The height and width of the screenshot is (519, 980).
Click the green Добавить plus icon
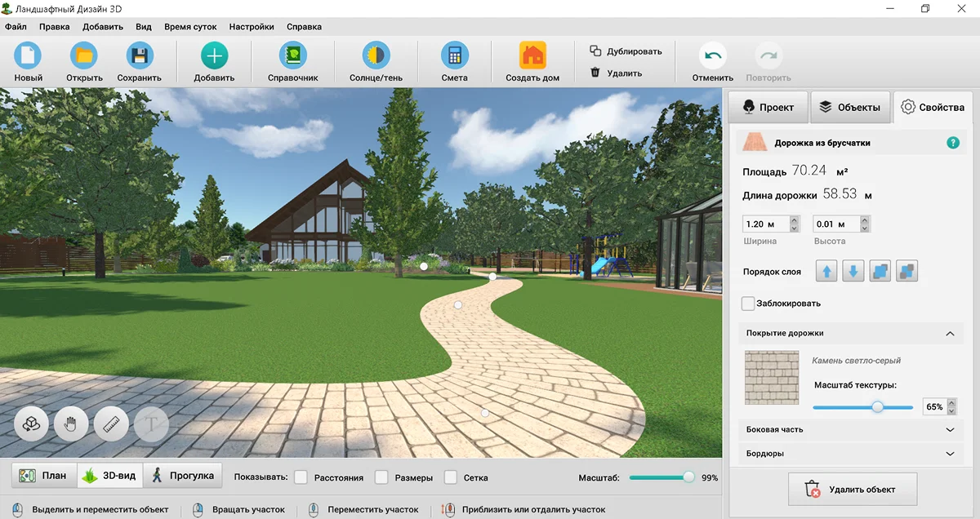coord(214,56)
